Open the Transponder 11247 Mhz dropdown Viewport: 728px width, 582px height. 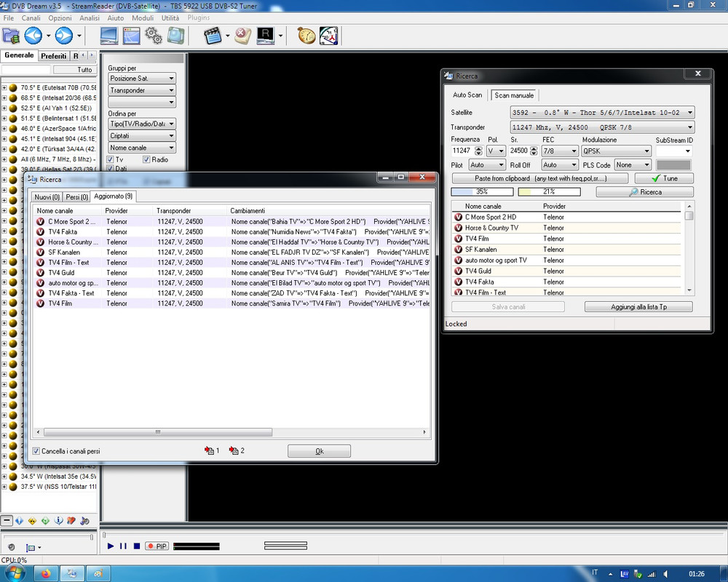(602, 127)
